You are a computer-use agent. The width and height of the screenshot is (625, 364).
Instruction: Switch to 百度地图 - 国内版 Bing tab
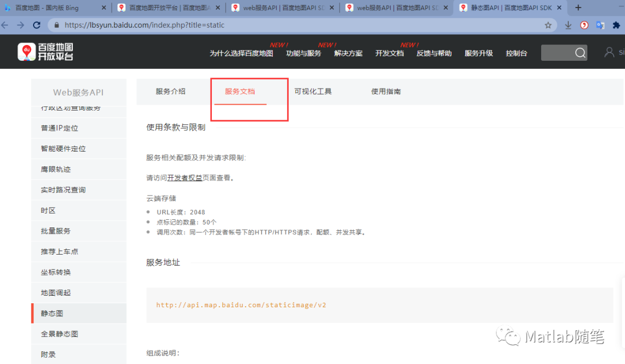click(x=54, y=8)
